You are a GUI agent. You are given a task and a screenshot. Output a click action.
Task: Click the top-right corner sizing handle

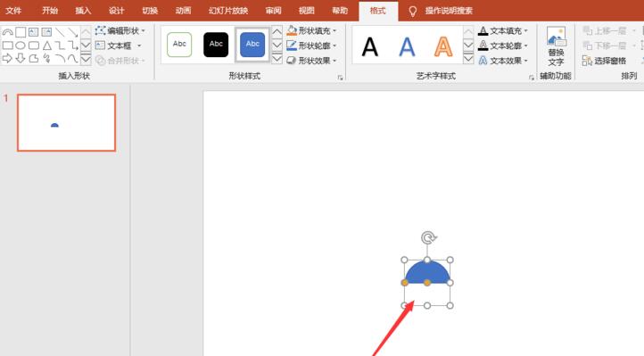point(450,260)
